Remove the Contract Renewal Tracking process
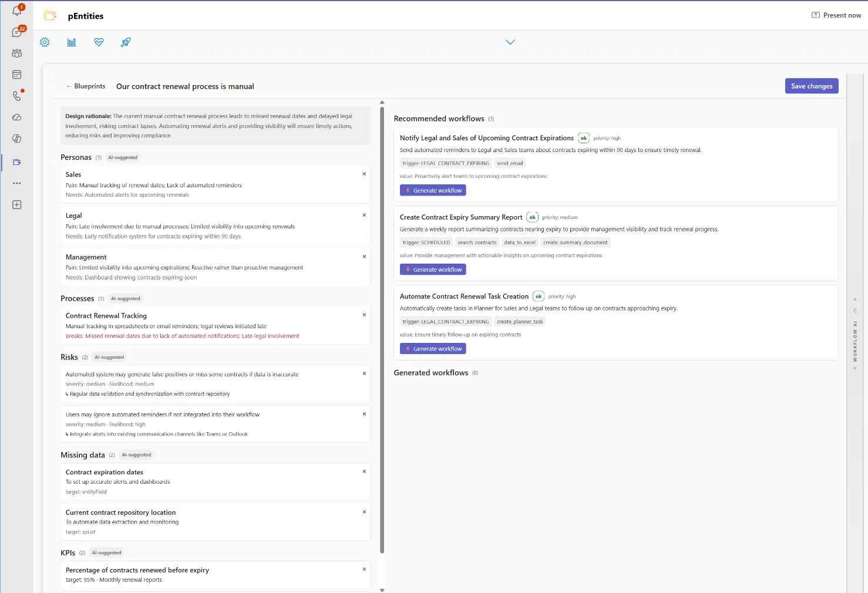 tap(364, 315)
